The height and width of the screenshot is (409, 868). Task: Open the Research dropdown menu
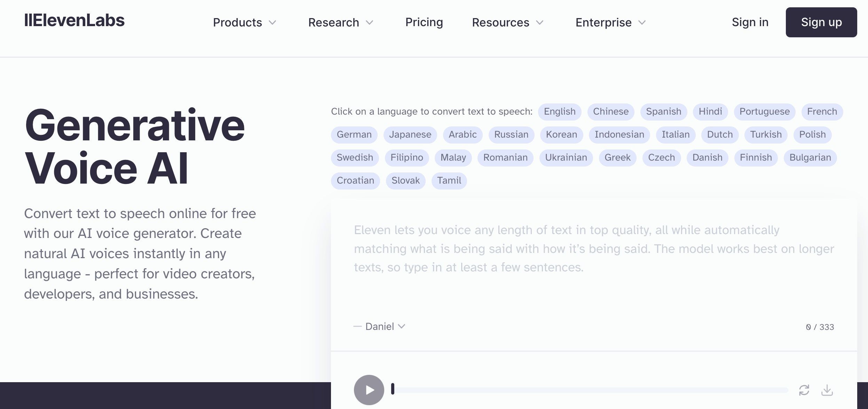pyautogui.click(x=340, y=23)
